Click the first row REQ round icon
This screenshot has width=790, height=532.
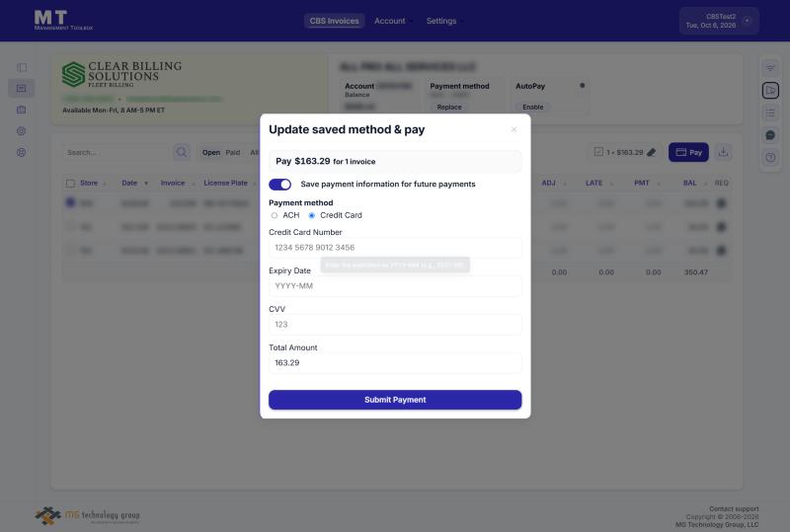(x=722, y=203)
